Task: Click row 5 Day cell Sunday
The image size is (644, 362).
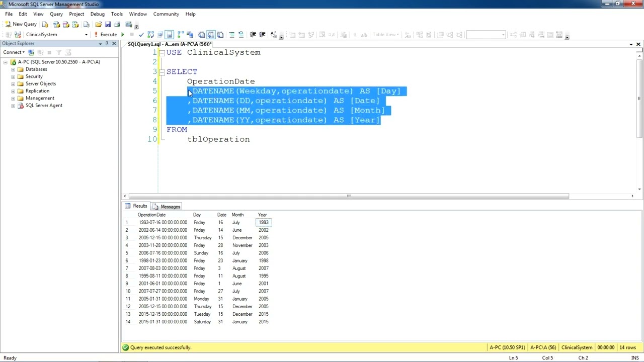Action: pyautogui.click(x=201, y=253)
